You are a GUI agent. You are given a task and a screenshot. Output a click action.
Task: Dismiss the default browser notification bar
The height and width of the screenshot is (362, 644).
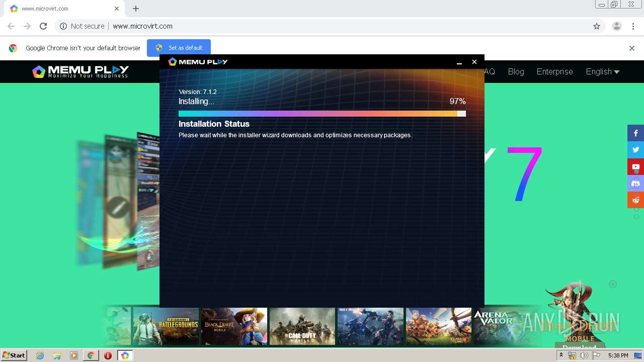[632, 48]
